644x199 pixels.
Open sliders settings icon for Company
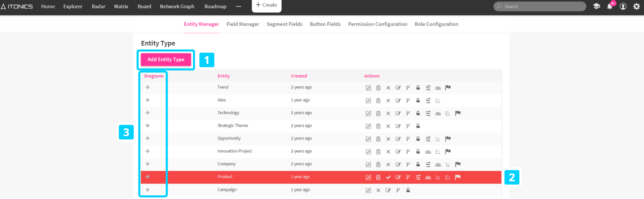pyautogui.click(x=428, y=164)
